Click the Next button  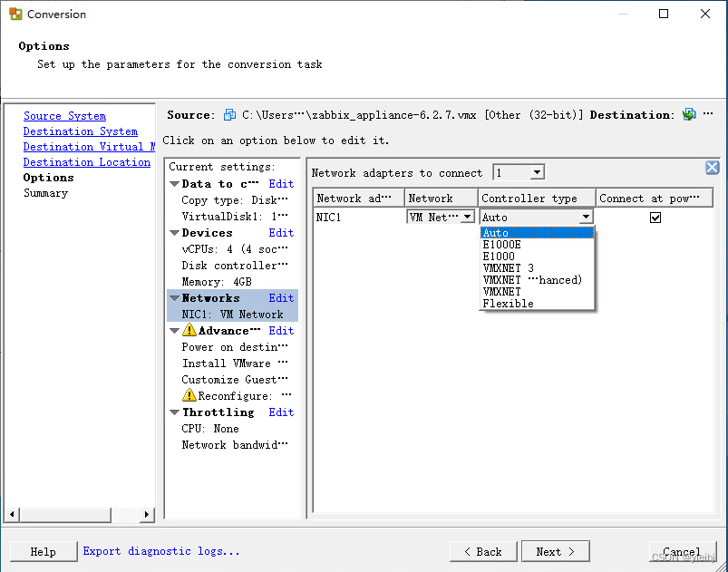[x=555, y=551]
